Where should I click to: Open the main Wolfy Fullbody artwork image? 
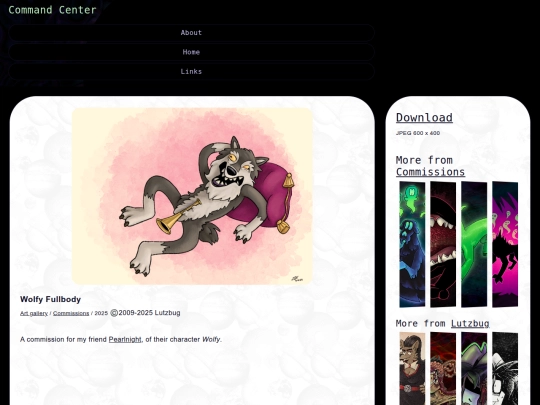[x=193, y=196]
